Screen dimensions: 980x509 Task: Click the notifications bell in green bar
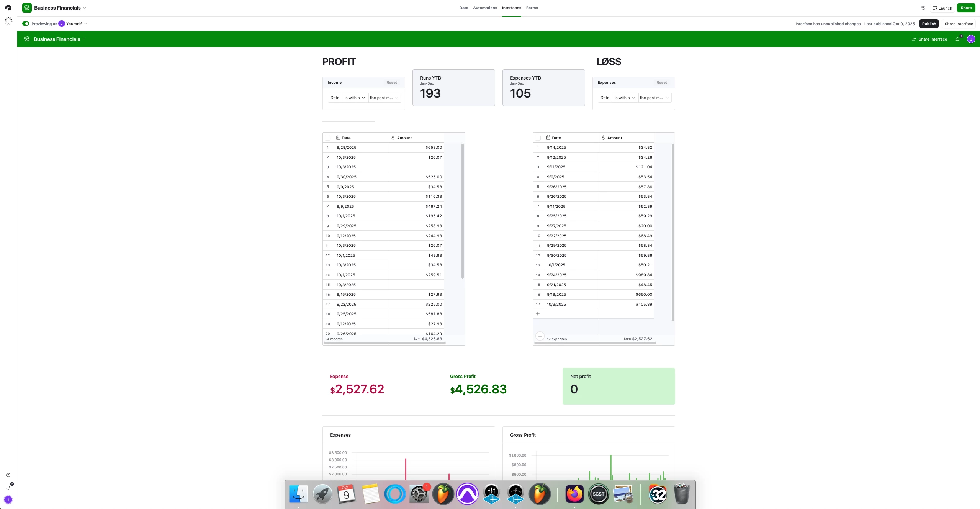coord(957,39)
